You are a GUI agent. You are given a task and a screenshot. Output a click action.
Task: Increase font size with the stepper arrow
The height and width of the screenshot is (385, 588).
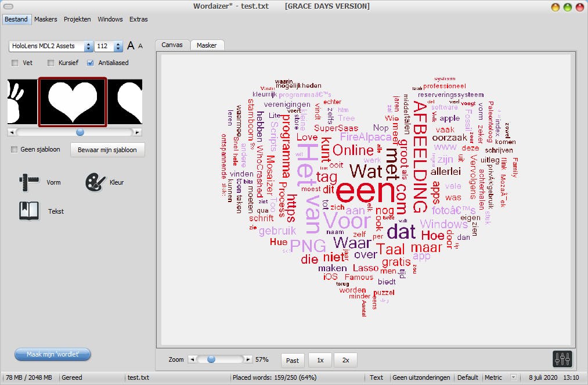[x=118, y=42]
